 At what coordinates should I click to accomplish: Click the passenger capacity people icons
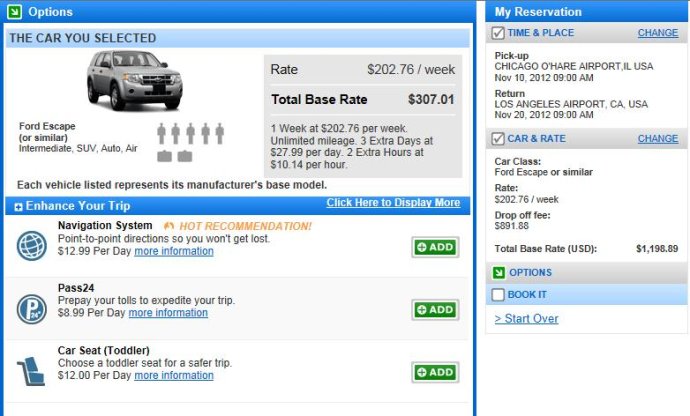click(191, 133)
